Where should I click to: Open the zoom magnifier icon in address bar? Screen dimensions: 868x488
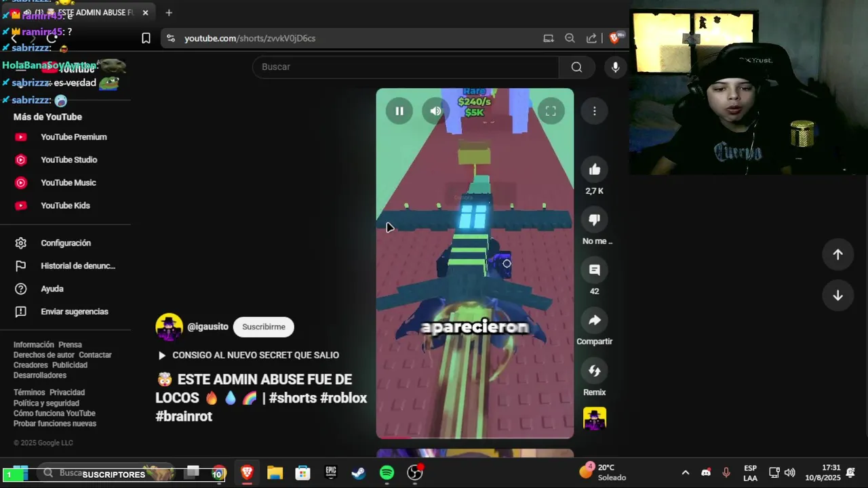(570, 39)
